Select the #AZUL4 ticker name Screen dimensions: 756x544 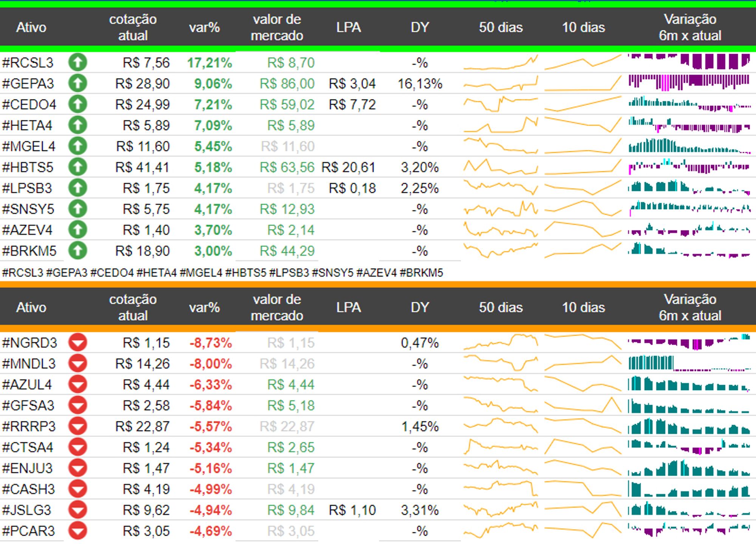click(27, 384)
